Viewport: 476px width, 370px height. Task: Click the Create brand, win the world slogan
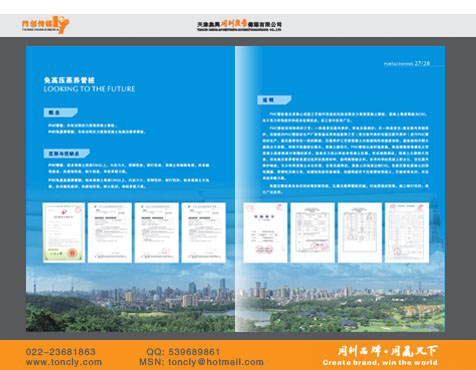click(380, 362)
